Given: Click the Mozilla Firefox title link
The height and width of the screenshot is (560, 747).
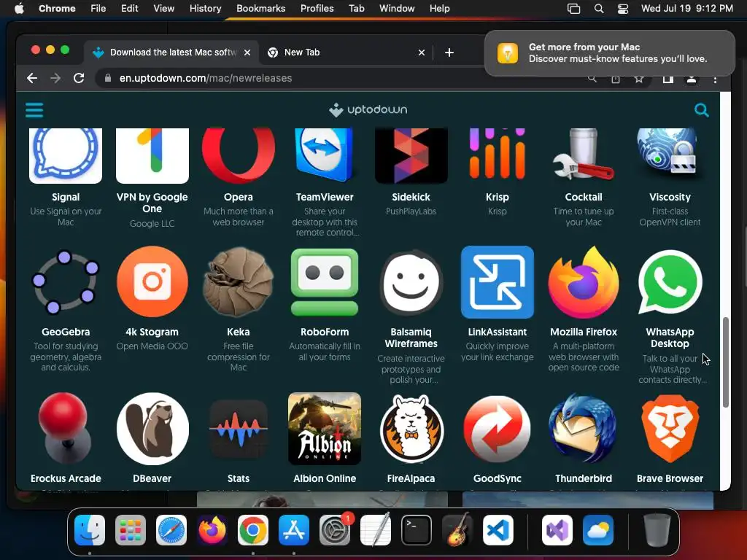Looking at the screenshot, I should (x=584, y=332).
